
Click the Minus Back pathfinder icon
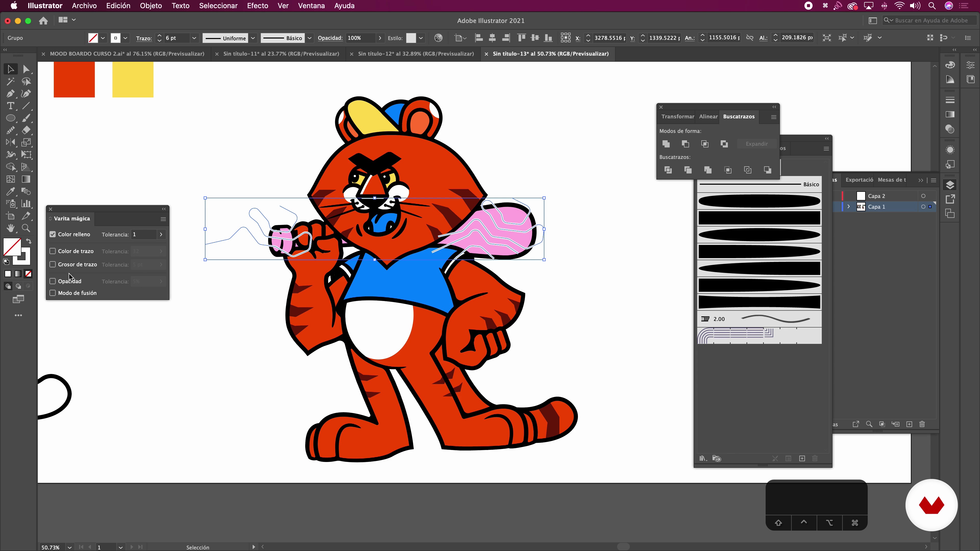click(767, 170)
